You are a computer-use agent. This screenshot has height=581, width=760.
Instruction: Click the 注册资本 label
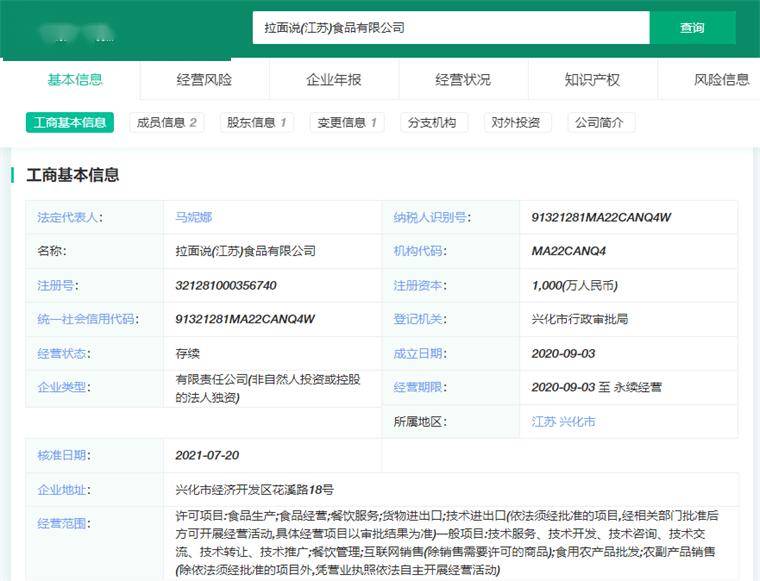(420, 285)
